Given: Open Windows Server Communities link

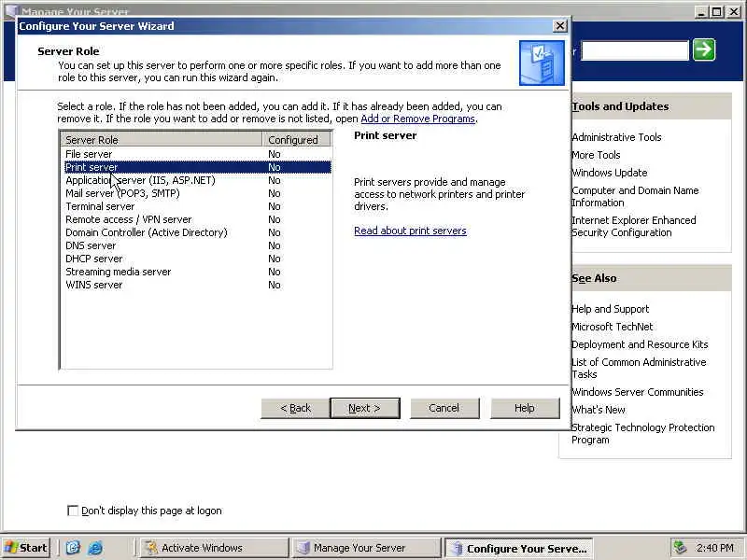Looking at the screenshot, I should pyautogui.click(x=638, y=392).
